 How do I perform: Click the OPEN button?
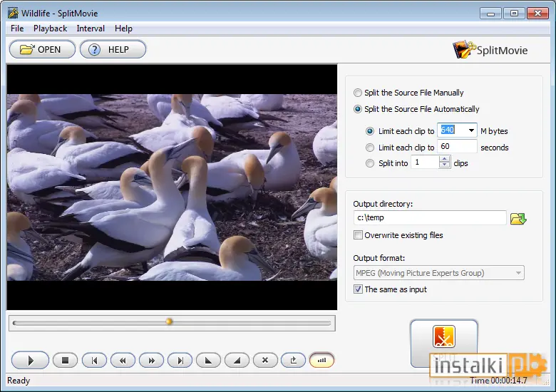coord(42,49)
